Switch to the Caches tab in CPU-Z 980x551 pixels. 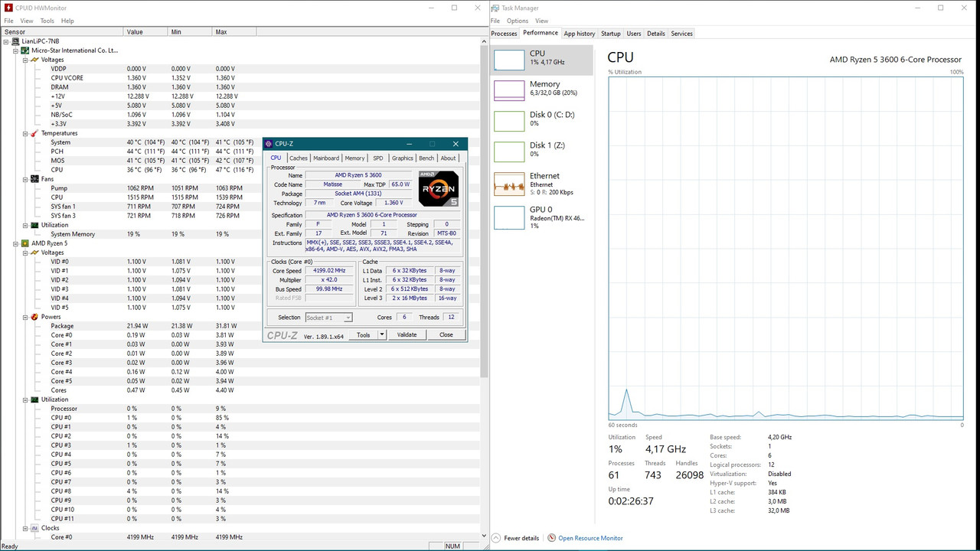[299, 158]
